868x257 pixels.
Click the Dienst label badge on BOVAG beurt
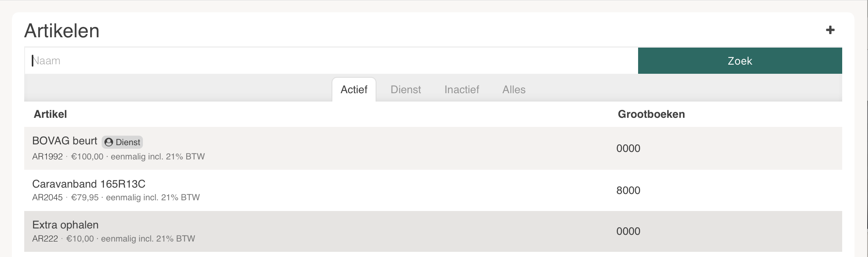coord(122,142)
